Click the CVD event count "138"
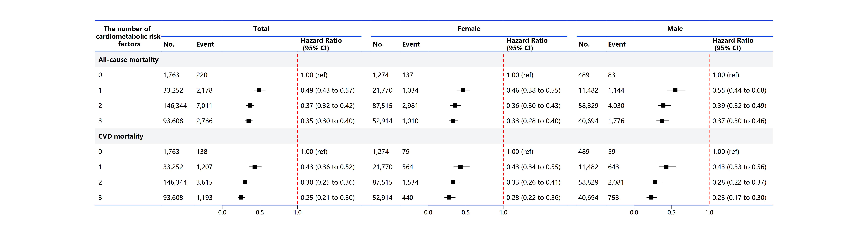 (202, 152)
